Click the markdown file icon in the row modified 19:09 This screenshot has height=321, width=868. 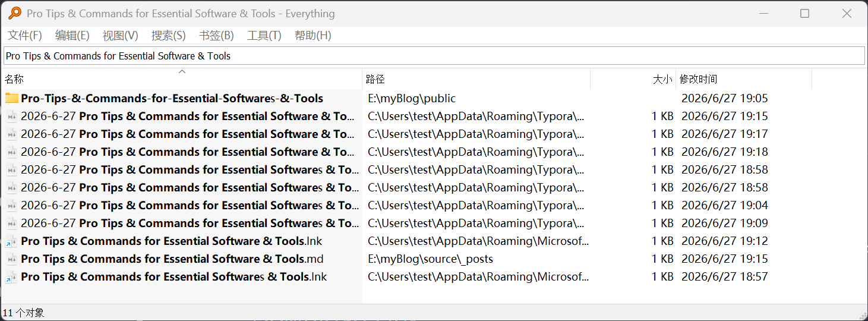pos(12,223)
